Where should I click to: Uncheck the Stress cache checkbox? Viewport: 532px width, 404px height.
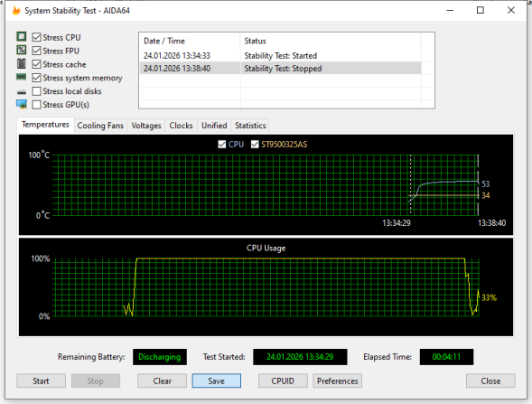click(x=37, y=64)
